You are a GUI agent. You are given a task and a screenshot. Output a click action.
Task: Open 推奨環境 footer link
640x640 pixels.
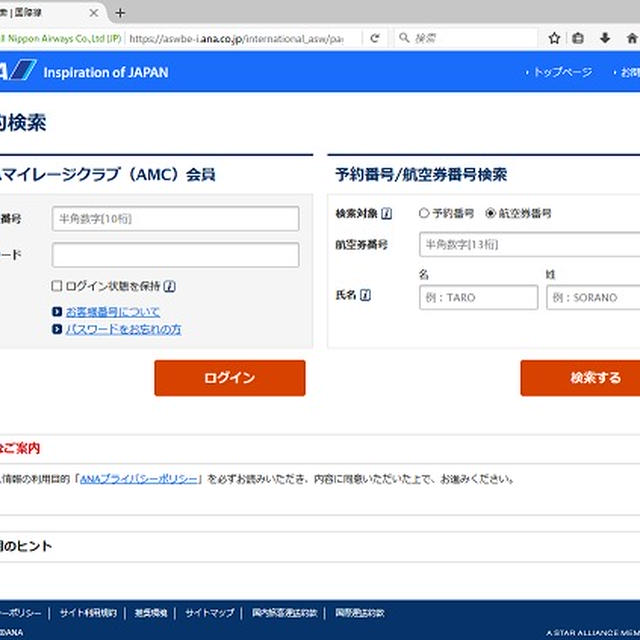tap(151, 613)
